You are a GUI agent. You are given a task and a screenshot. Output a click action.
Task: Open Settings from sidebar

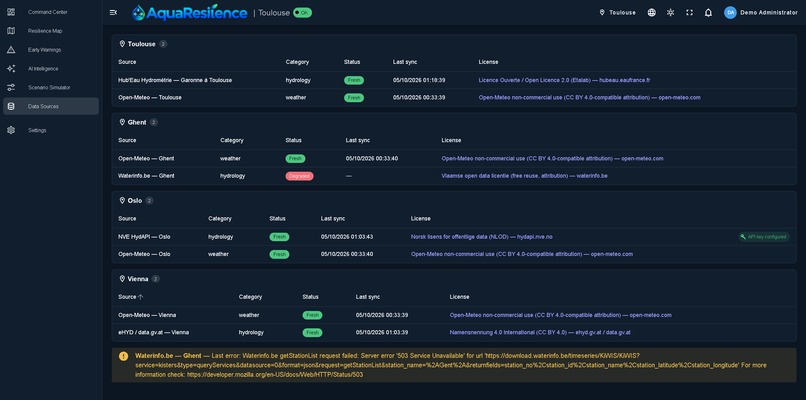pyautogui.click(x=51, y=130)
